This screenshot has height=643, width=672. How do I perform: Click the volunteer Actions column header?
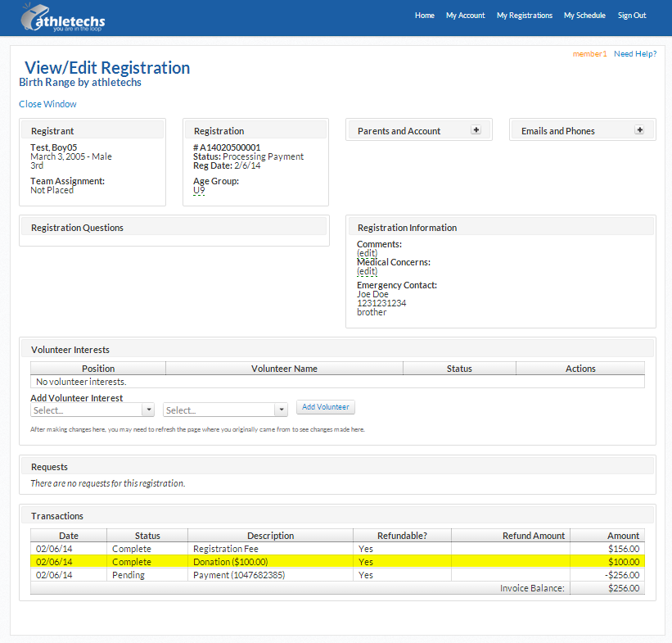[580, 369]
